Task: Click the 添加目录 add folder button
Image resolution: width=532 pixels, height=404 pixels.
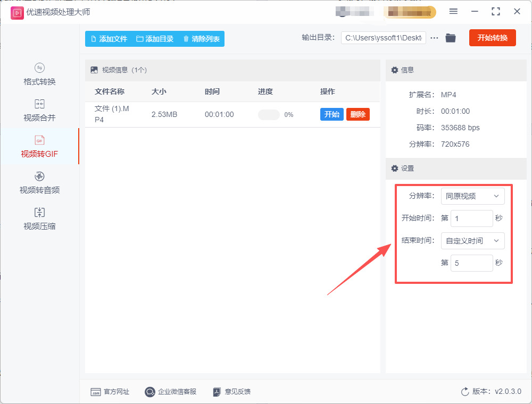Action: (155, 39)
